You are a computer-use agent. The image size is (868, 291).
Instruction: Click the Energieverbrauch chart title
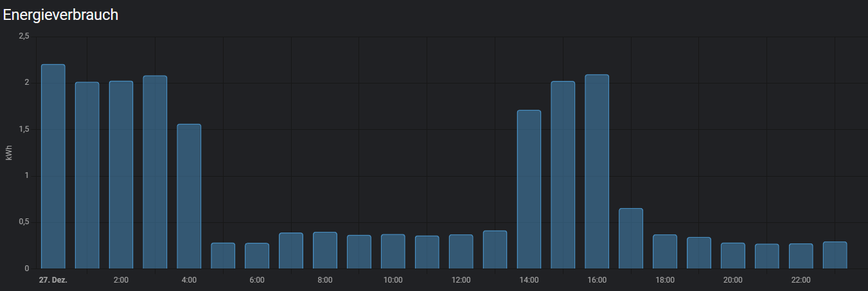click(x=60, y=15)
